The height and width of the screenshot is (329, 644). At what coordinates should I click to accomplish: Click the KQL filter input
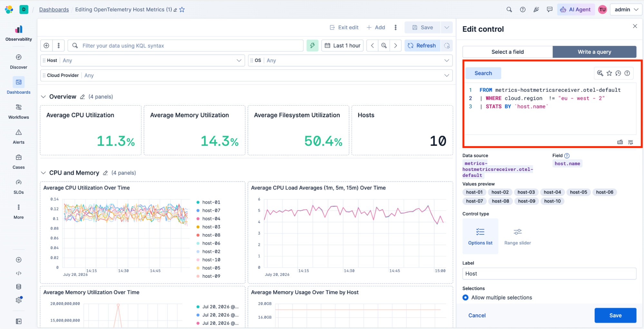point(186,46)
